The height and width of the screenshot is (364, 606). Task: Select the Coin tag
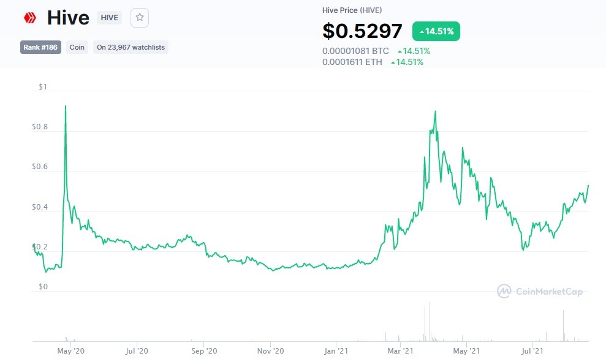(x=77, y=47)
